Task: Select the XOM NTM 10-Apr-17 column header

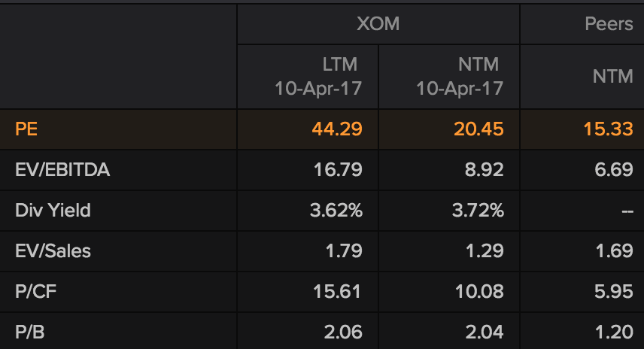Action: click(x=460, y=77)
